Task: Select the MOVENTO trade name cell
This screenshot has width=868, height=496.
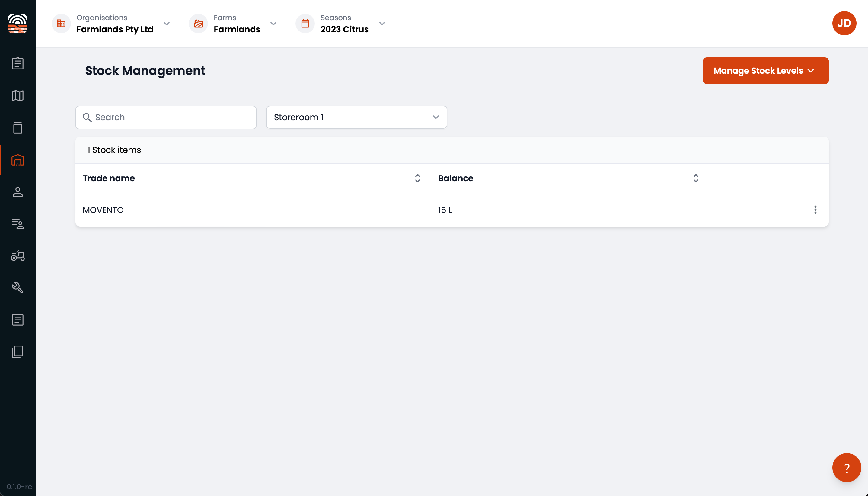Action: [103, 210]
